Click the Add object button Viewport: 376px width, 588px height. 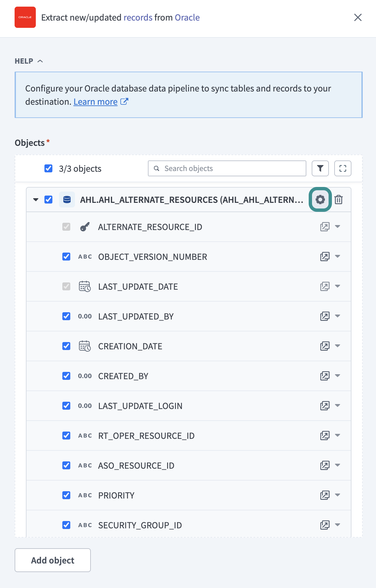pos(53,560)
